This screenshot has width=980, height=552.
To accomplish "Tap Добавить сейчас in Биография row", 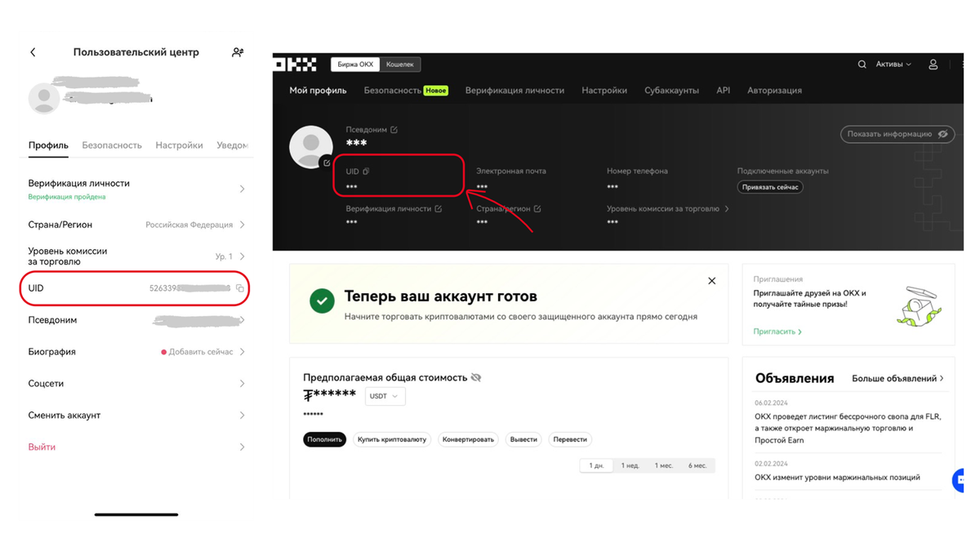I will [200, 352].
